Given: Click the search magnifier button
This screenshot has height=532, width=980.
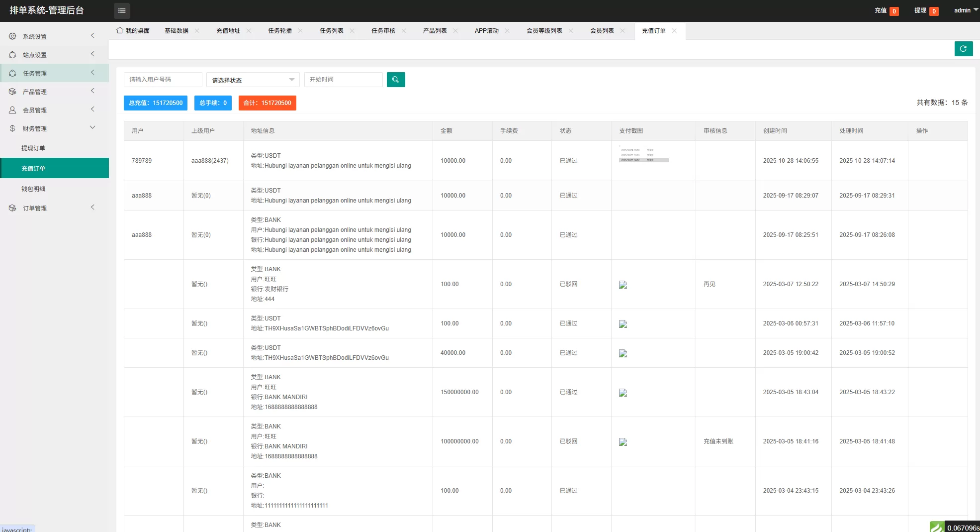Looking at the screenshot, I should tap(395, 80).
